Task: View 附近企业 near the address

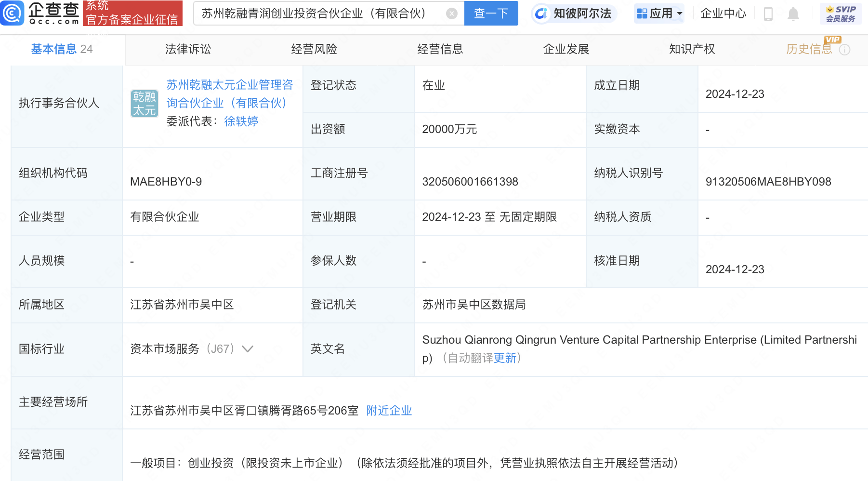Action: 389,411
